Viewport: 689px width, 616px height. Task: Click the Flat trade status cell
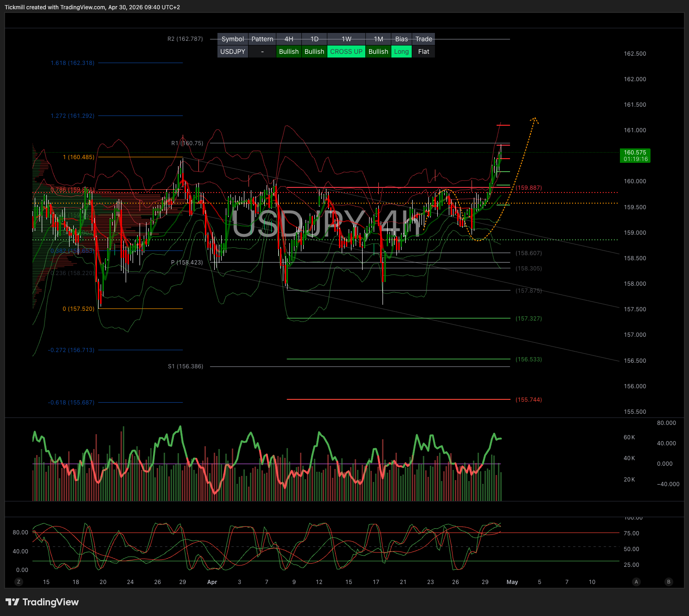pyautogui.click(x=424, y=51)
